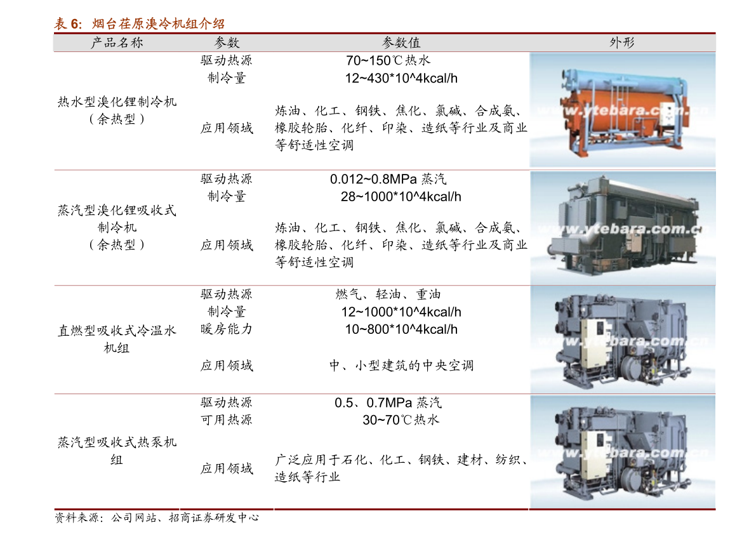Image resolution: width=756 pixels, height=537 pixels.
Task: Click the orange hot-water chiller image
Action: click(623, 110)
